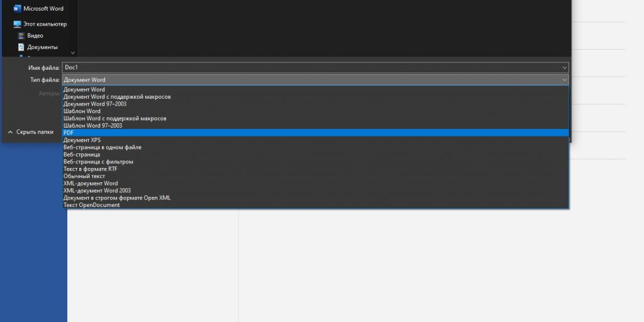Choose Документ Word с поддержкой макросов

316,97
